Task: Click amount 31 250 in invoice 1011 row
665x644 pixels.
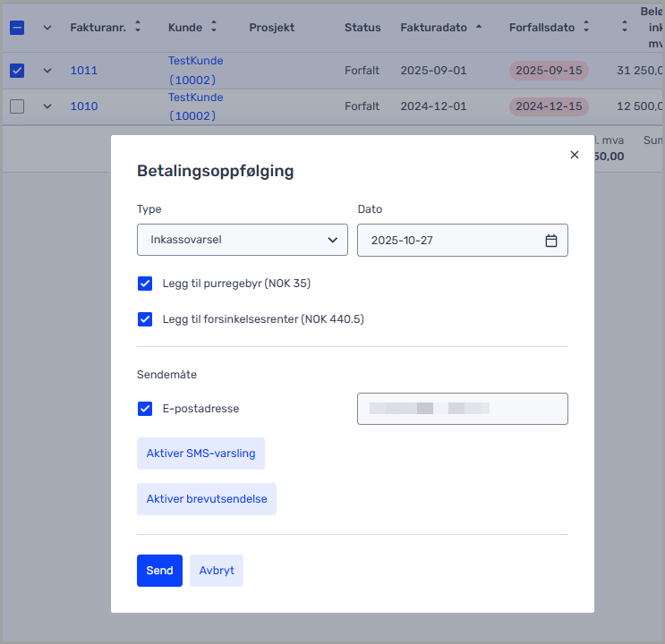Action: (639, 71)
